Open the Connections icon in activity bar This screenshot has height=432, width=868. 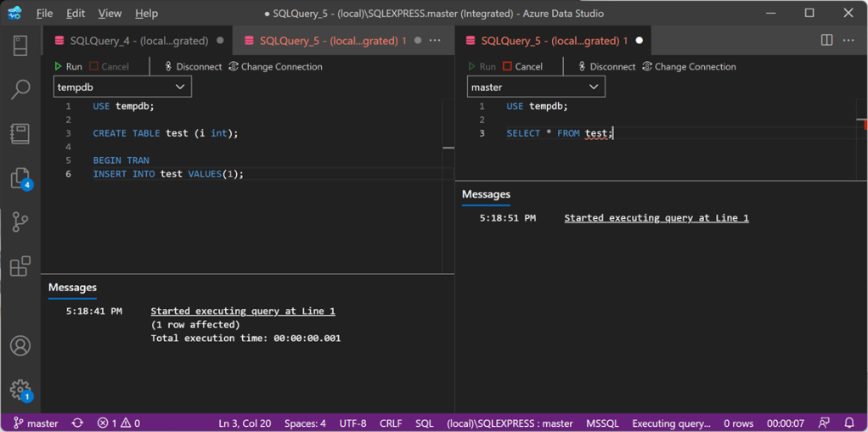(x=20, y=45)
